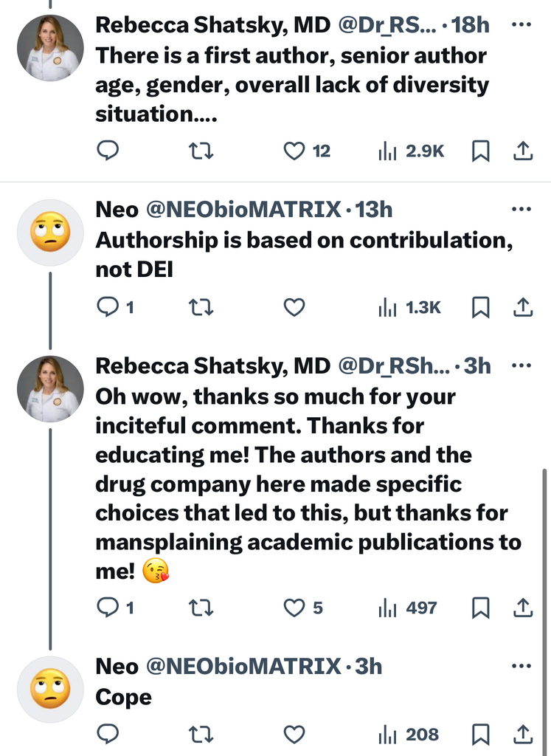Open more options on Neo's 13h tweet
551x756 pixels.
(x=521, y=210)
